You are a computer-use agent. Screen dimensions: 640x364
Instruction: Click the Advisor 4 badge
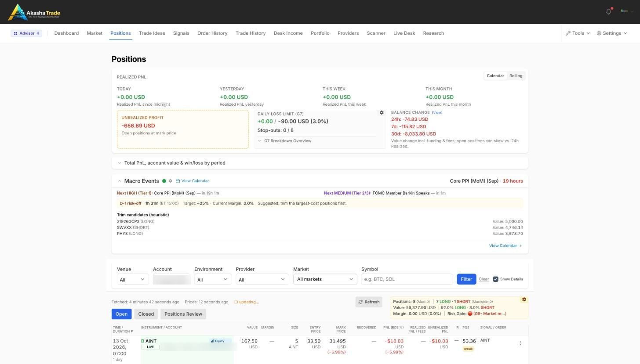(26, 33)
